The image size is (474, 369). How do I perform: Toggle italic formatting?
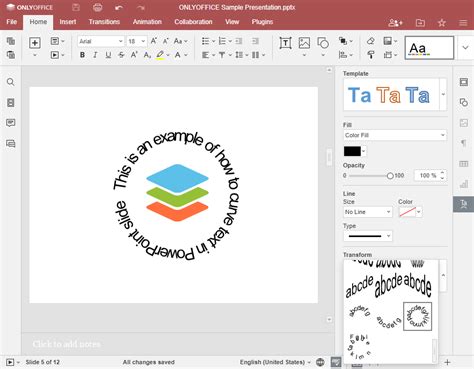pyautogui.click(x=95, y=55)
